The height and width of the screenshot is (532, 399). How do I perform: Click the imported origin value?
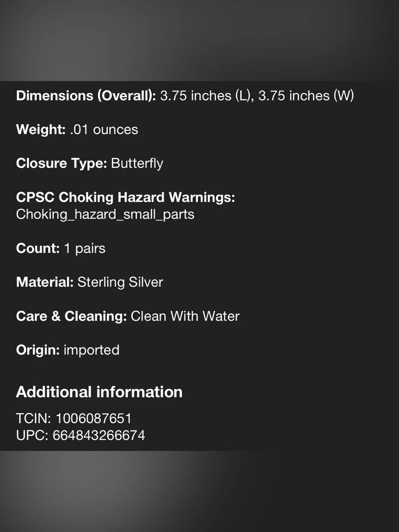pos(91,350)
